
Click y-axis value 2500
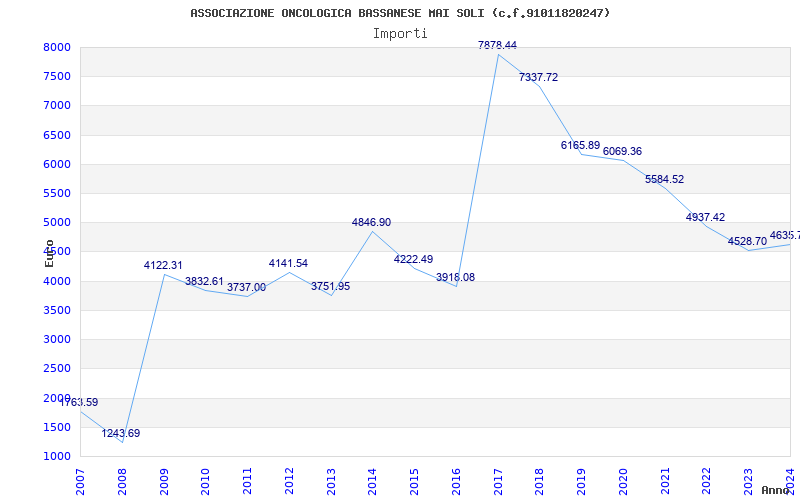(x=57, y=368)
